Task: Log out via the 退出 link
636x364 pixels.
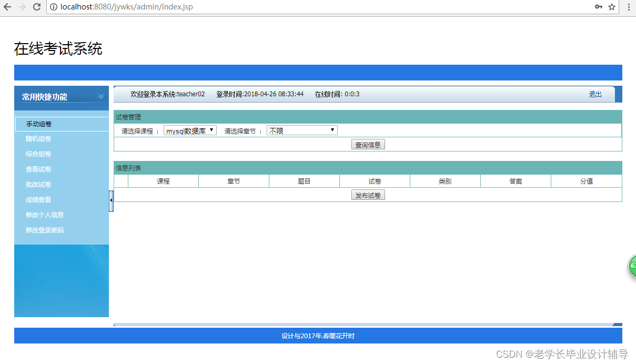Action: 595,94
